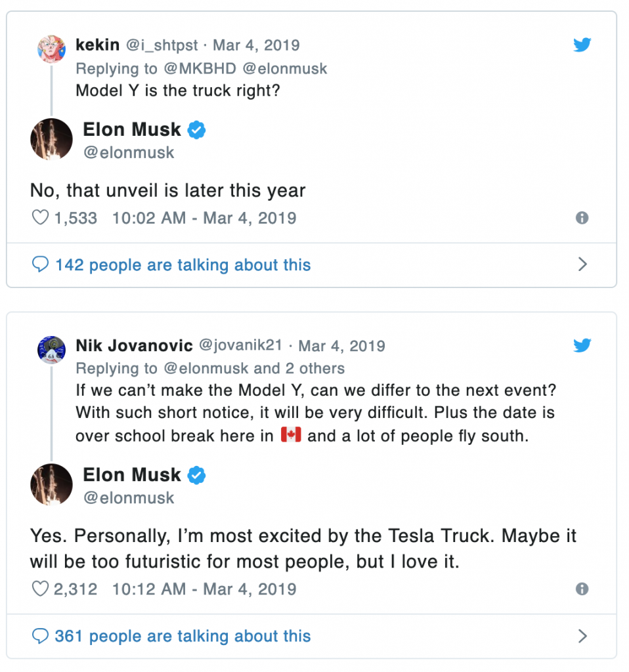Image resolution: width=629 pixels, height=672 pixels.
Task: Click the Twitter bird icon in Nik Jovanovic's tweet
Action: coord(582,346)
